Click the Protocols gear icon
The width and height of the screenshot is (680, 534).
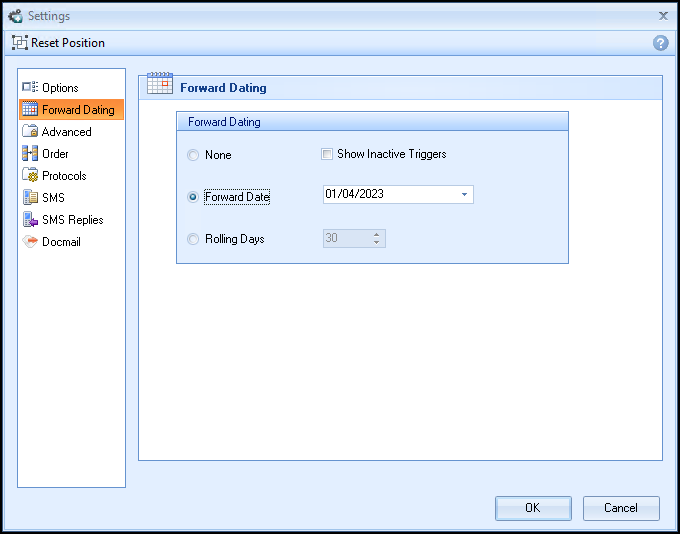click(29, 176)
